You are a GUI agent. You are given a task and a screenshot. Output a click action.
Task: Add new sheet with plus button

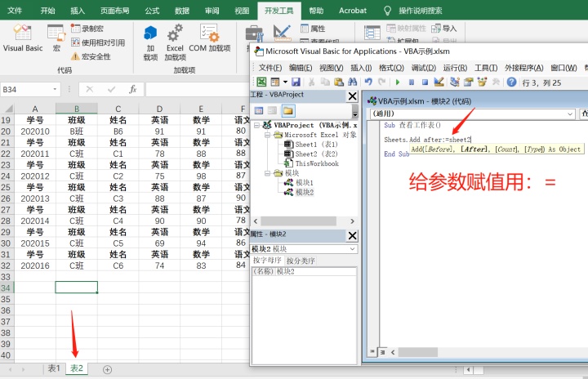pyautogui.click(x=107, y=370)
